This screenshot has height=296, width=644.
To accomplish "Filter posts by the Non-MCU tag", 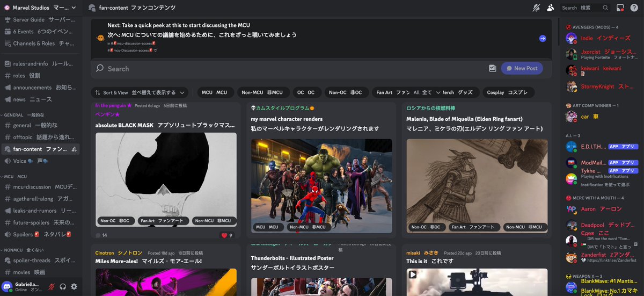I will tap(262, 92).
